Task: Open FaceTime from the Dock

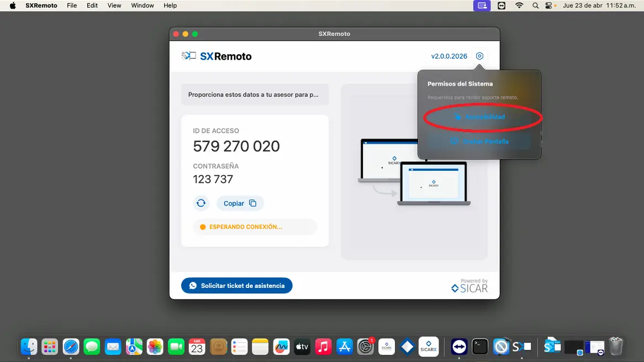Action: click(176, 347)
